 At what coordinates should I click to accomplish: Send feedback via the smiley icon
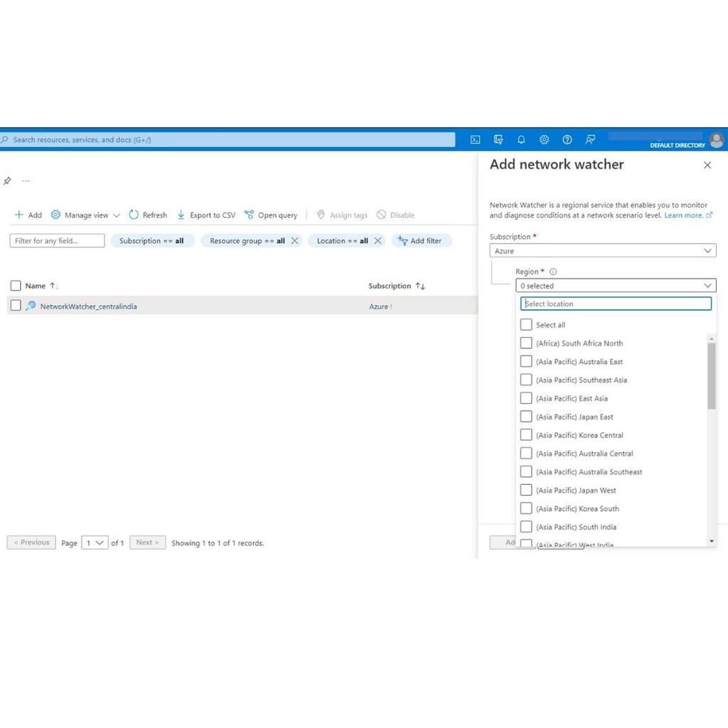point(590,139)
